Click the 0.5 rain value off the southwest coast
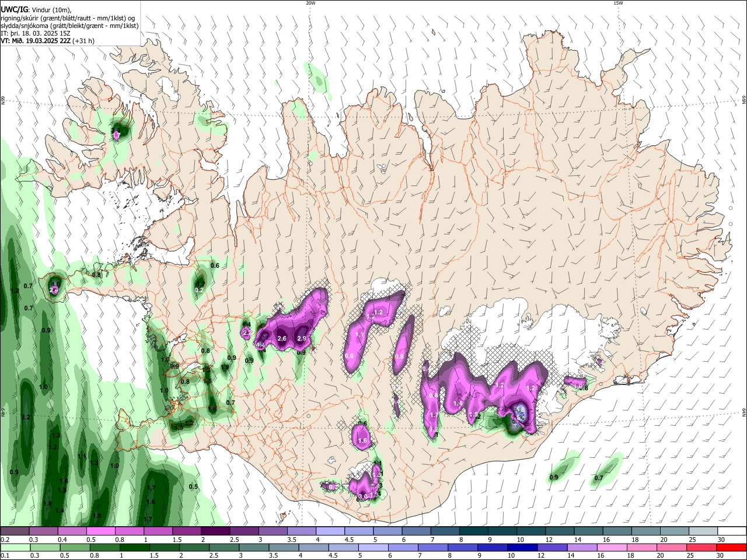Viewport: 747px width, 560px height. click(x=193, y=487)
